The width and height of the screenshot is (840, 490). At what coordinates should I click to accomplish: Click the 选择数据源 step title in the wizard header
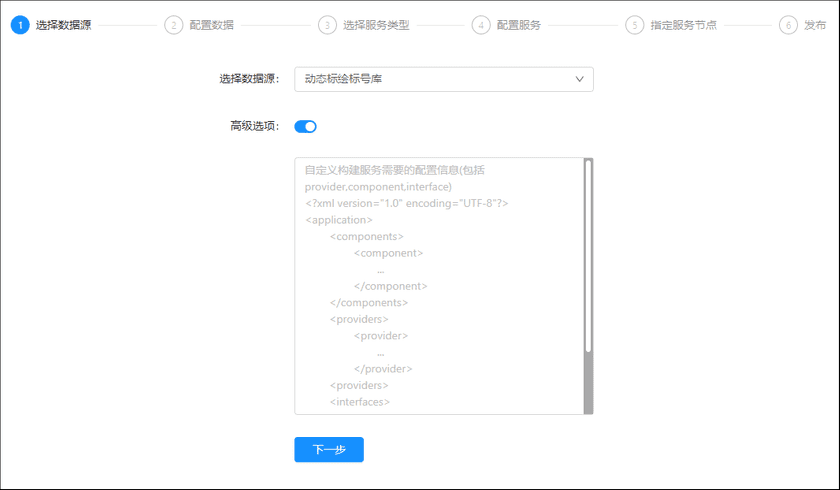point(64,25)
